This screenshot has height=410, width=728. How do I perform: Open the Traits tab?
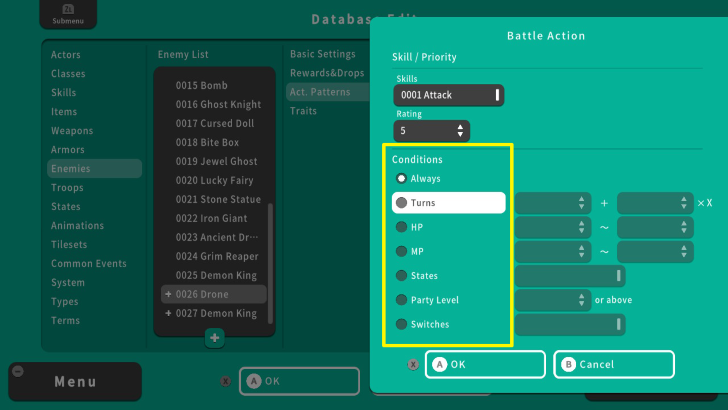(303, 111)
